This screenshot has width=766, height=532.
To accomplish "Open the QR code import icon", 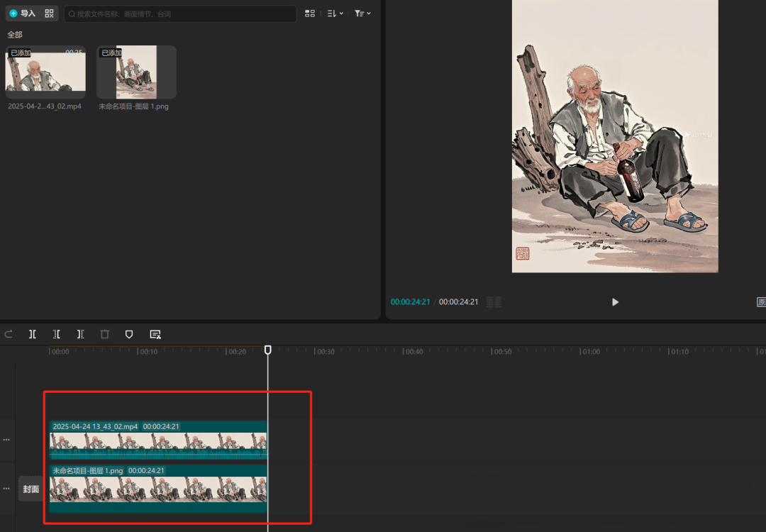I will 50,13.
